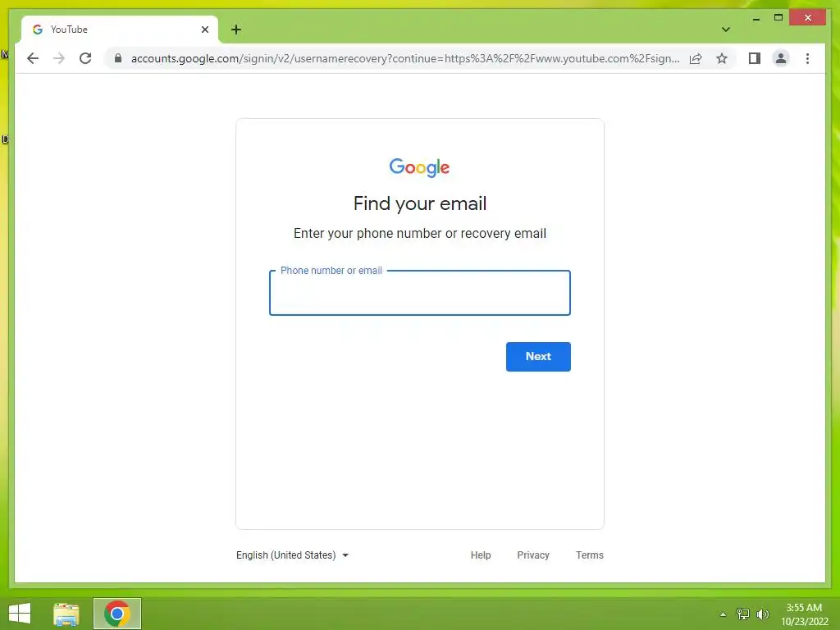
Task: Close the YouTube tab
Action: click(x=204, y=30)
